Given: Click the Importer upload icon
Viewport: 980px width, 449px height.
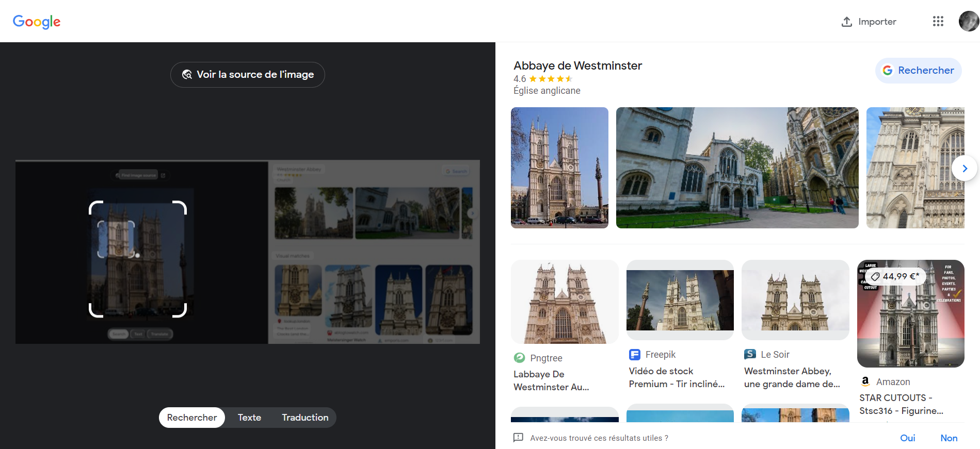Looking at the screenshot, I should [x=846, y=22].
